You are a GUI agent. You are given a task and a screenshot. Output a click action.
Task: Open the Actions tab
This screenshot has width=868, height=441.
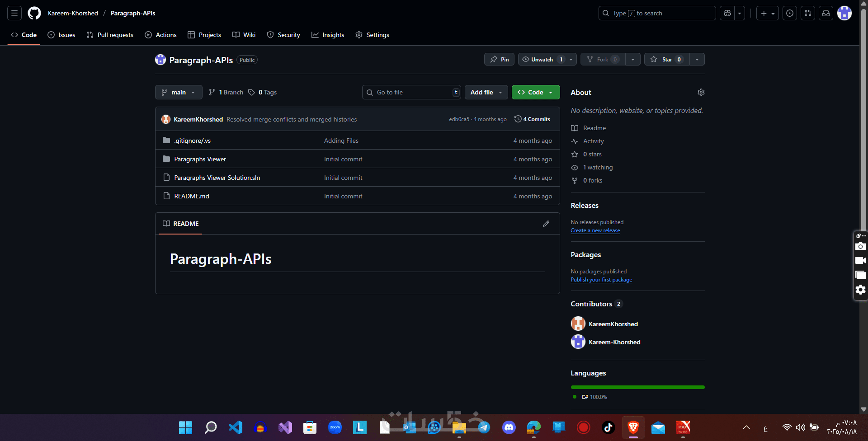coord(160,35)
